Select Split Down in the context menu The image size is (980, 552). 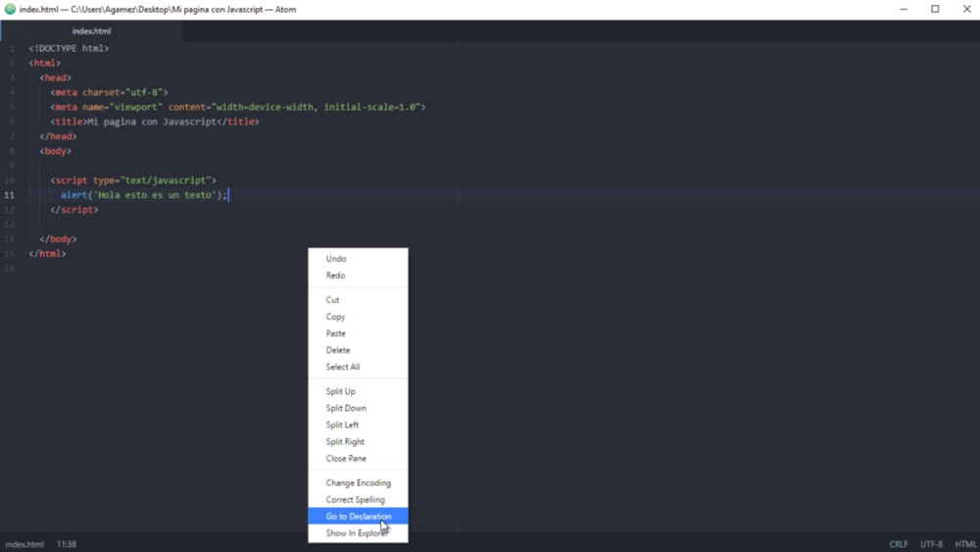358,408
